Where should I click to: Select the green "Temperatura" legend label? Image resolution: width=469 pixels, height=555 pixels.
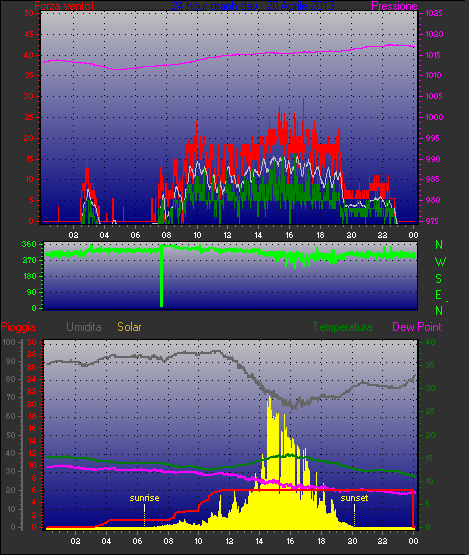pos(342,327)
